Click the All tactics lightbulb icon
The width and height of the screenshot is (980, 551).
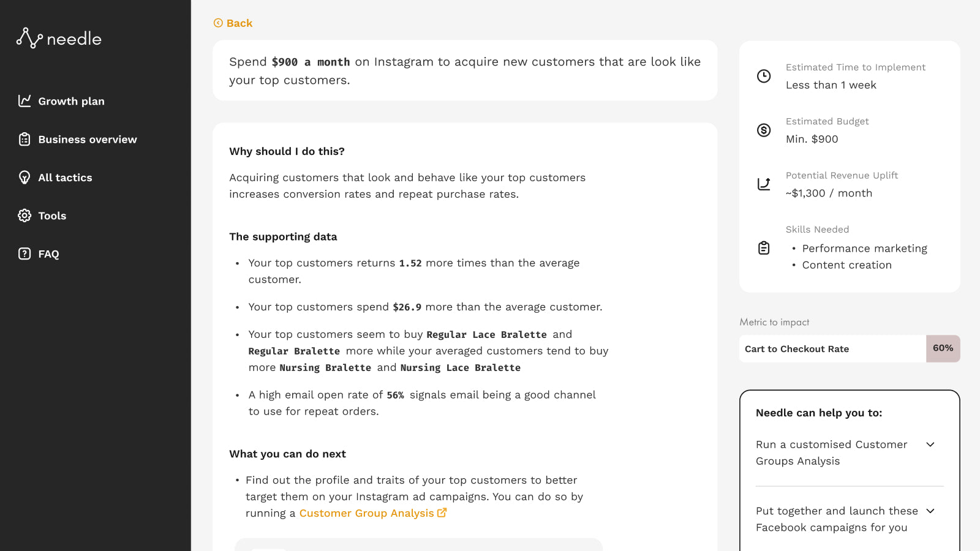coord(24,178)
